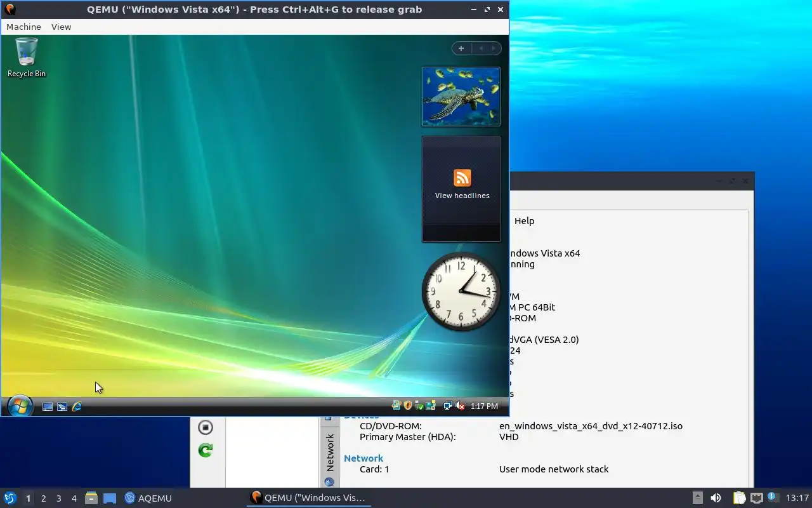Click the analog clock gadget
812x508 pixels.
pos(461,291)
